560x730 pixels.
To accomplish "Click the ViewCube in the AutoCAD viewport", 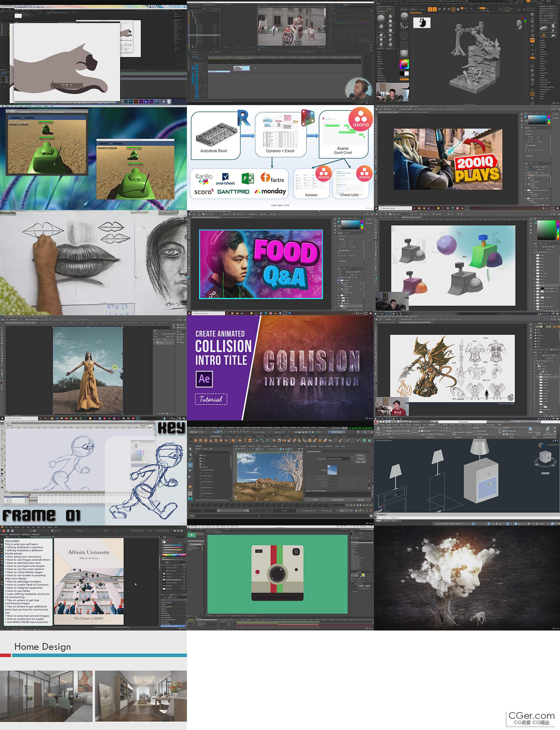I will tap(545, 457).
